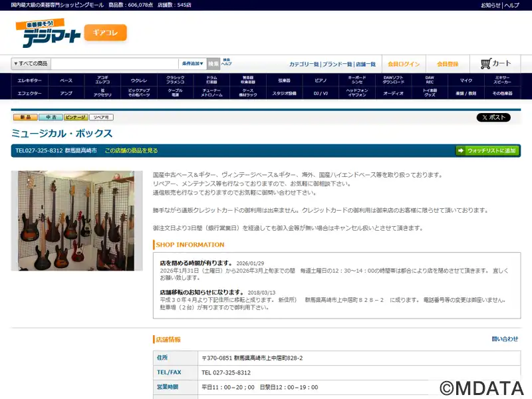Open the shopping cart (カート)
Viewport: 532px width, 399px height.
496,64
